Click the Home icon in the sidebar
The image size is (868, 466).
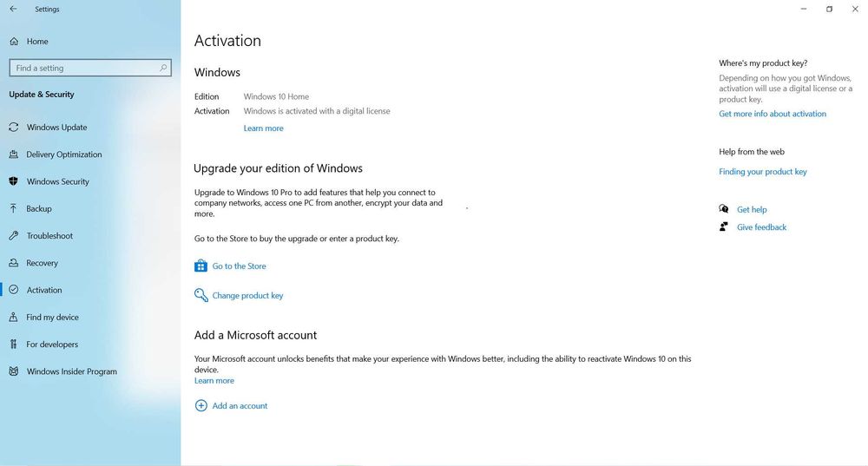pyautogui.click(x=14, y=42)
